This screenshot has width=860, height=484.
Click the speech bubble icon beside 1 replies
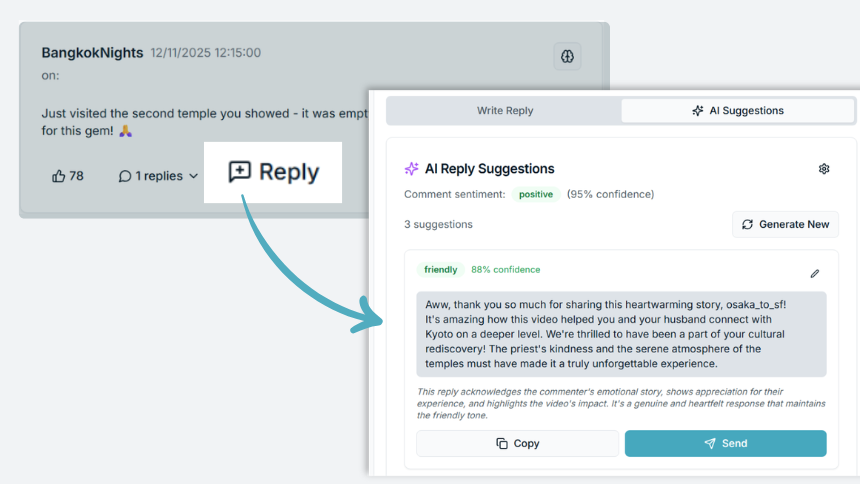[125, 176]
